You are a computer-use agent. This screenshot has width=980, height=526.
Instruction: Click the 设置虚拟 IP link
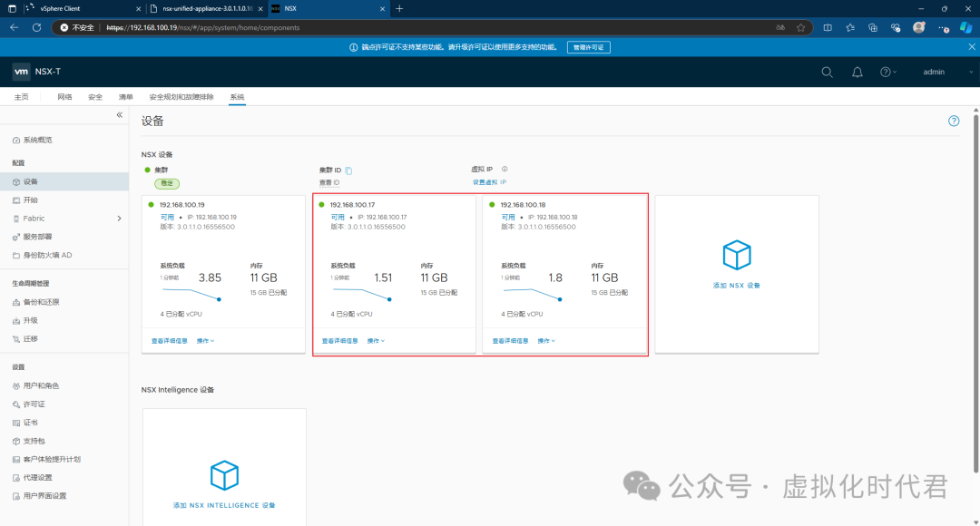click(489, 182)
